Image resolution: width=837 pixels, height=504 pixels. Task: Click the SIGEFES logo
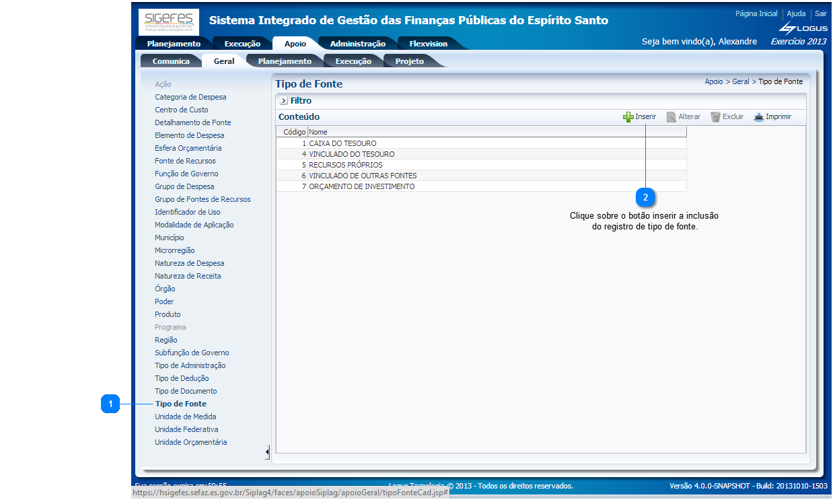[x=169, y=22]
